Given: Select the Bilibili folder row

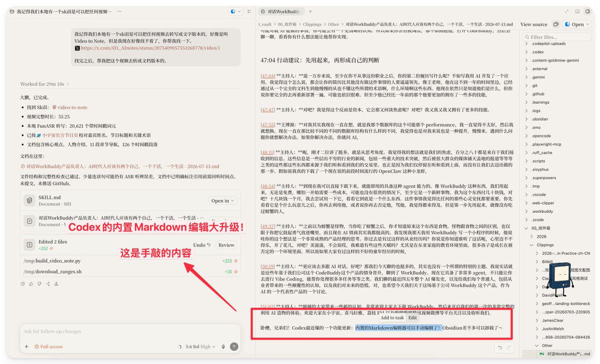Looking at the screenshot, I should (556, 262).
